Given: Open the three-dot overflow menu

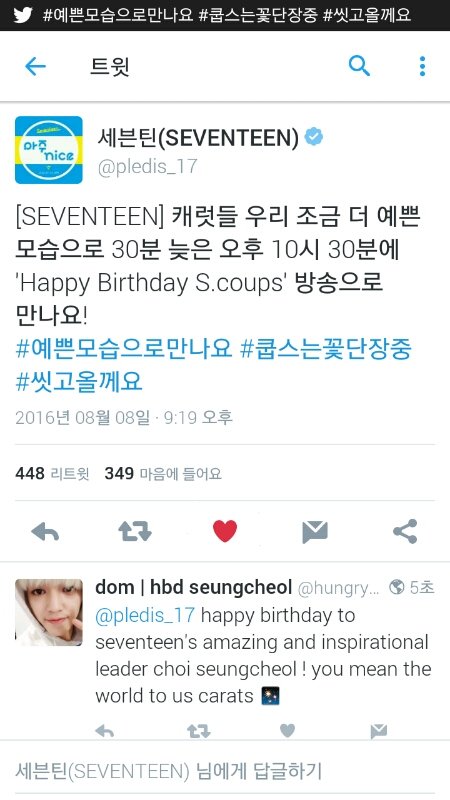Looking at the screenshot, I should coord(422,66).
